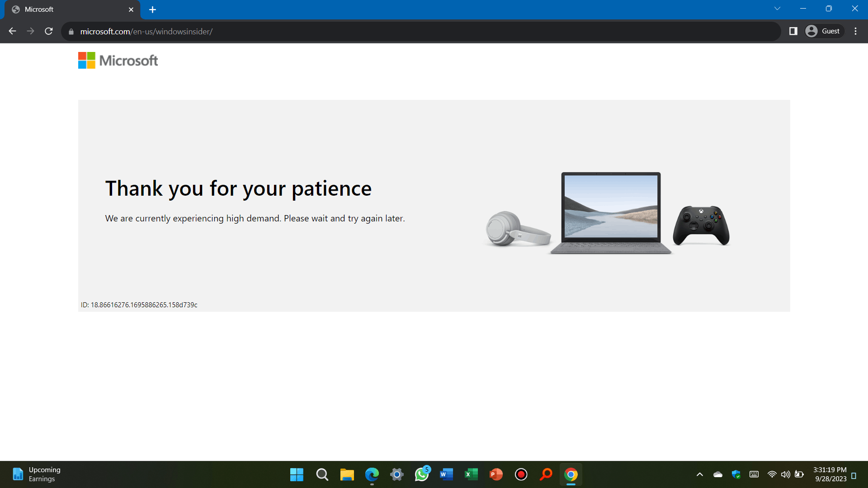Viewport: 868px width, 488px height.
Task: Open a new tab with plus button
Action: click(152, 9)
